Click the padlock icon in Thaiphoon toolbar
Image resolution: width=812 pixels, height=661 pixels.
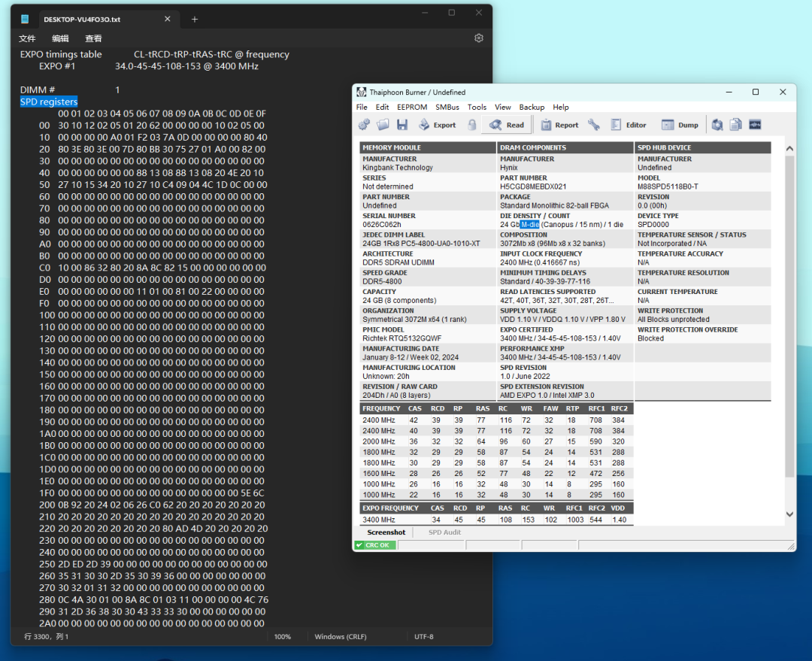[472, 125]
